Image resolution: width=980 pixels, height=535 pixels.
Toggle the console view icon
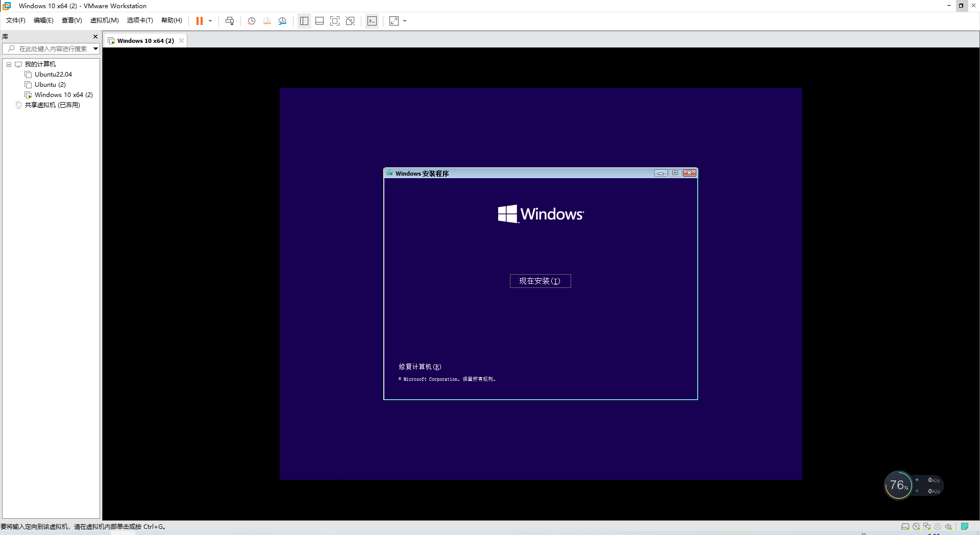372,21
